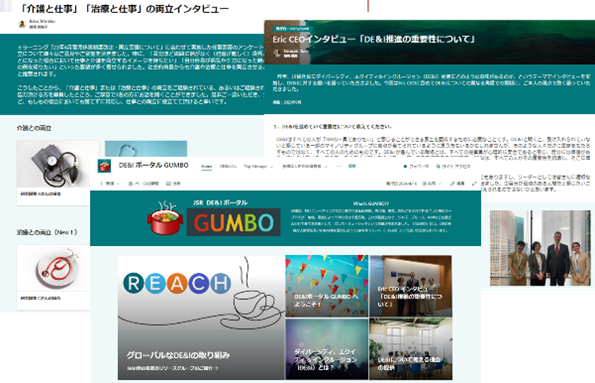Open the more options ellipsis in site navigation
This screenshot has width=595, height=383.
tap(338, 166)
